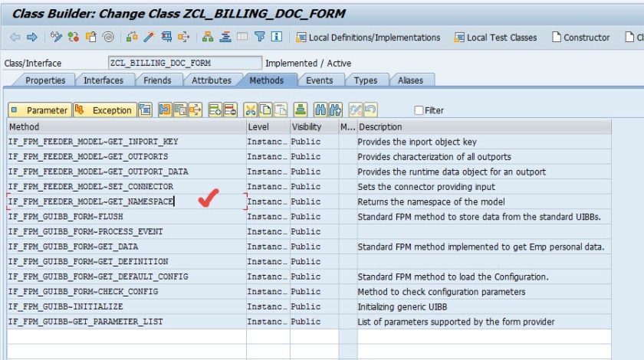This screenshot has height=360, width=644.
Task: Switch to the Events tab
Action: tap(319, 80)
